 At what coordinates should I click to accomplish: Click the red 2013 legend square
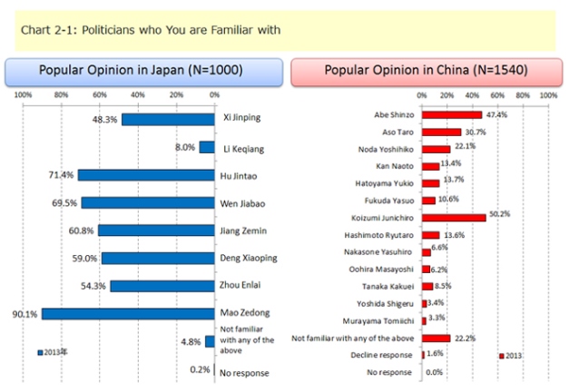coord(501,355)
